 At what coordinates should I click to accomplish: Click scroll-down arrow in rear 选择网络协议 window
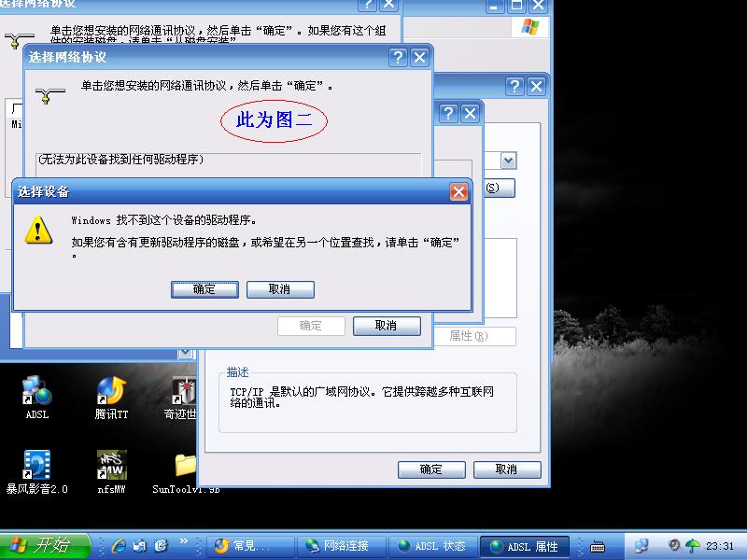185,354
